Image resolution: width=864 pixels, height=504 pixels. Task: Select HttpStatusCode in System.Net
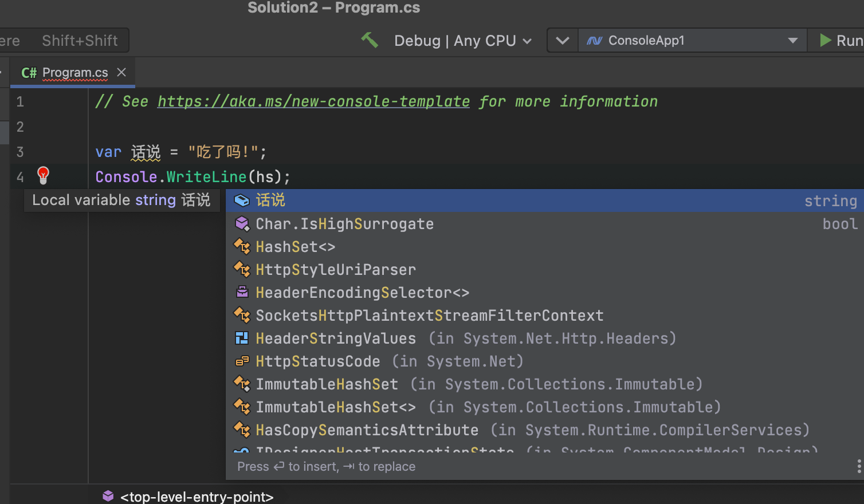click(545, 361)
